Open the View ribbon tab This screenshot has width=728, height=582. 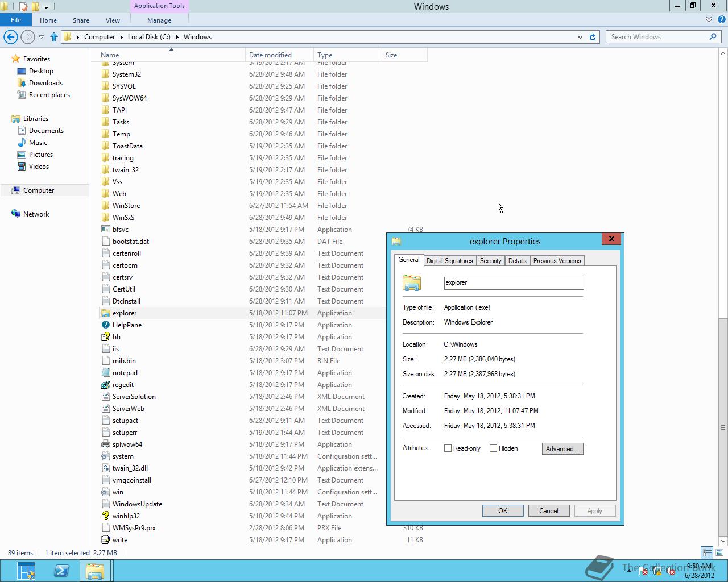113,20
